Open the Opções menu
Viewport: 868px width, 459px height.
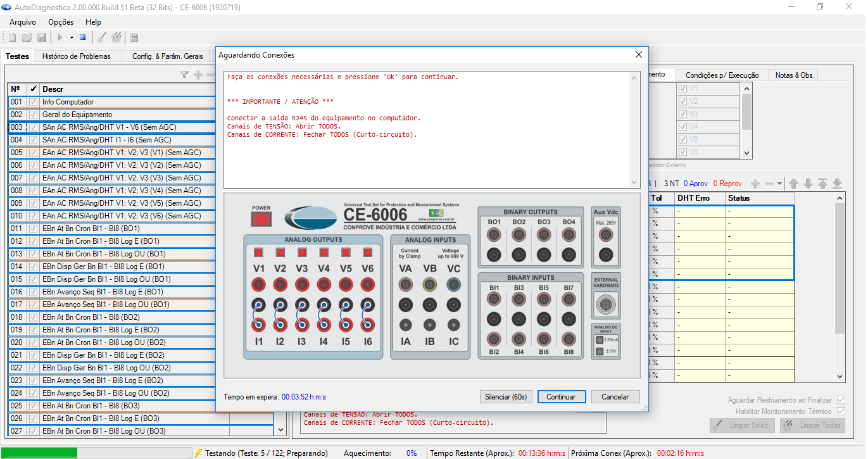(61, 22)
